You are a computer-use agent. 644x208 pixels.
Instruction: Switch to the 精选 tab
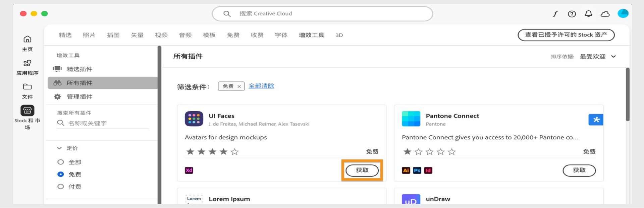click(65, 35)
